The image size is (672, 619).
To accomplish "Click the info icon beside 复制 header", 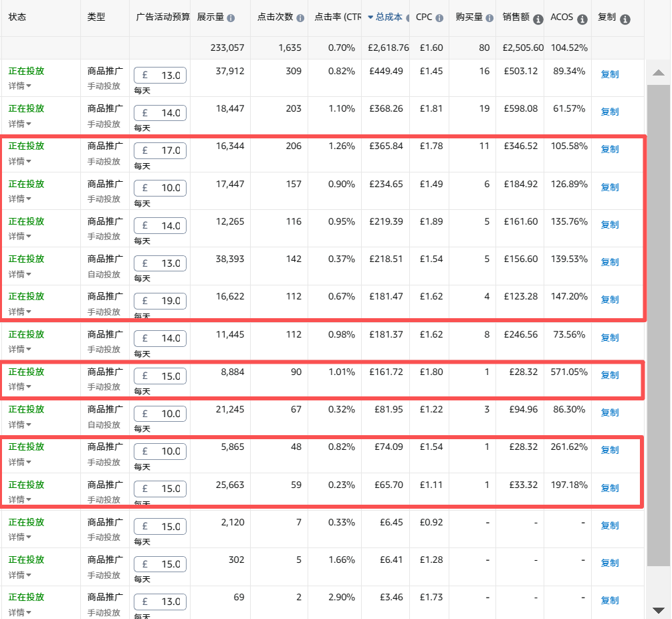I will click(625, 19).
